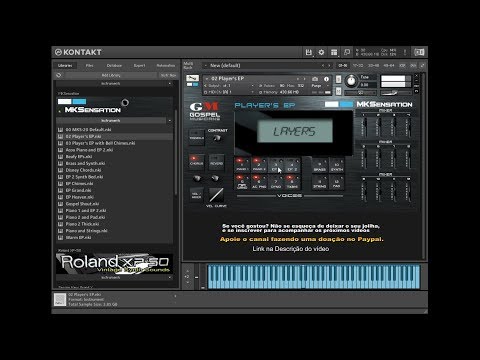
Task: Go to next instrument preset arrow
Action: [x=304, y=79]
